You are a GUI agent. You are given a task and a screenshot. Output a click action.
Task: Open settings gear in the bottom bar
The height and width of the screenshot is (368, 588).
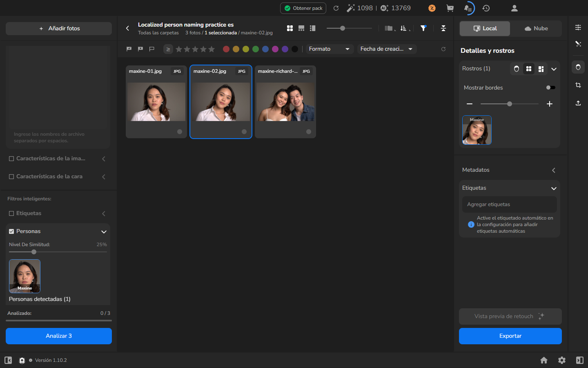tap(562, 360)
